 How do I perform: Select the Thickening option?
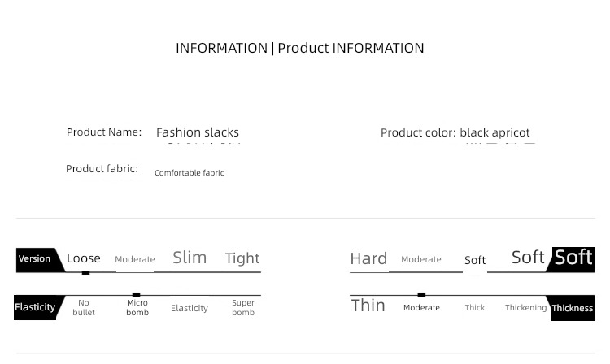tap(525, 308)
